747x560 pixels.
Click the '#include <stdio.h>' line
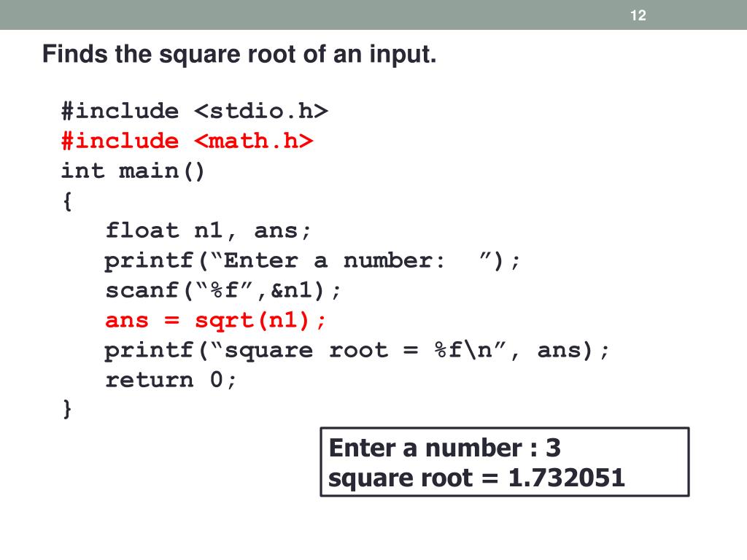coord(194,111)
